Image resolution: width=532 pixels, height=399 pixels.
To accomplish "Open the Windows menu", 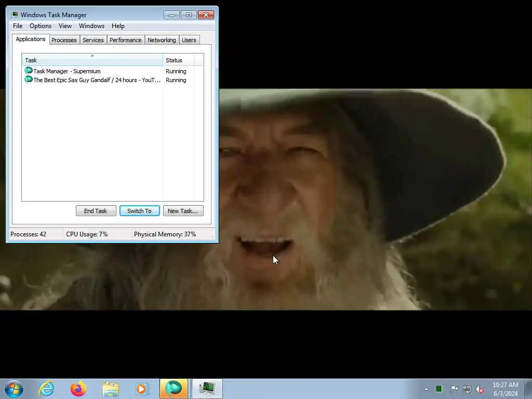I will [x=91, y=26].
